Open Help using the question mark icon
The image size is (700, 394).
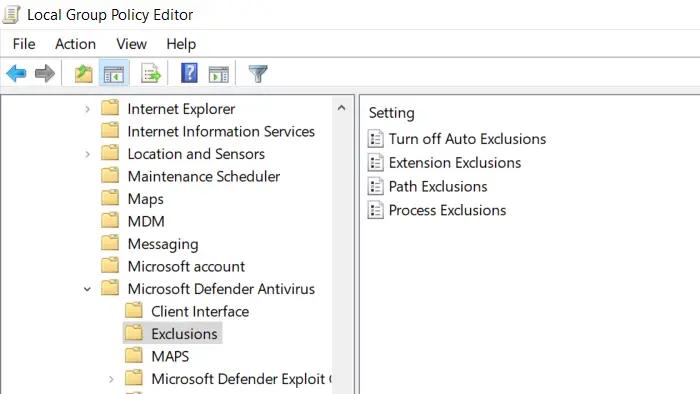tap(189, 73)
